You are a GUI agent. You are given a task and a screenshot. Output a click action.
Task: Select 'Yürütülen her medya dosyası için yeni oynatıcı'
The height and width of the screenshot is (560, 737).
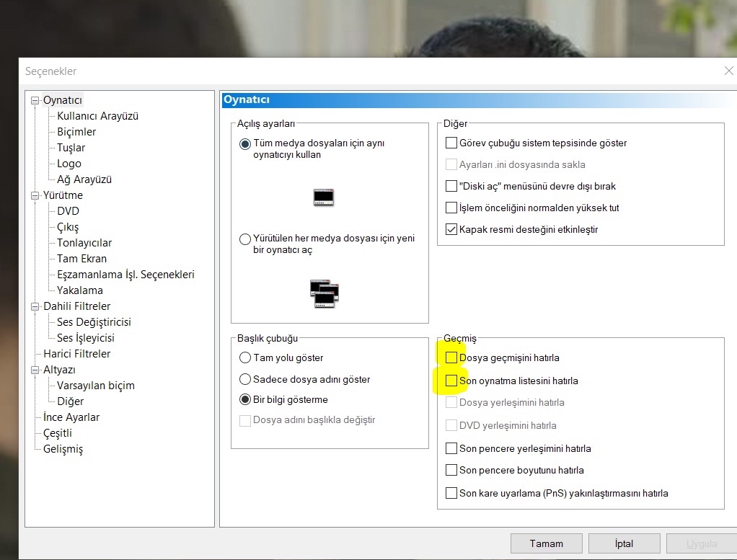coord(245,239)
